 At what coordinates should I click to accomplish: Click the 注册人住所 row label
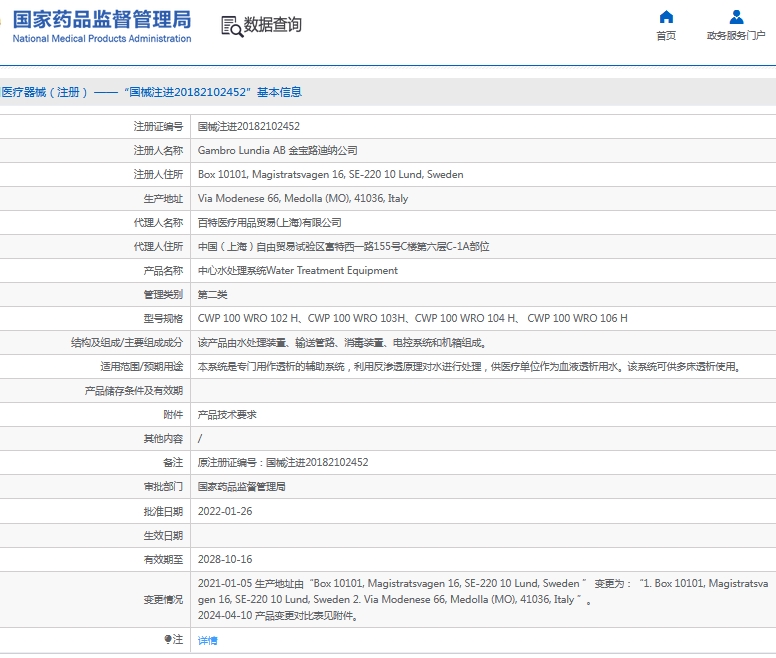click(x=158, y=174)
